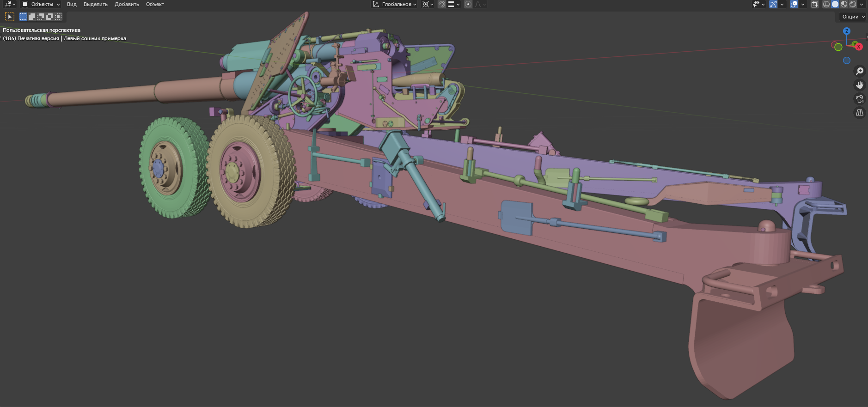
Task: Open proportional editing falloff dropdown
Action: click(480, 4)
